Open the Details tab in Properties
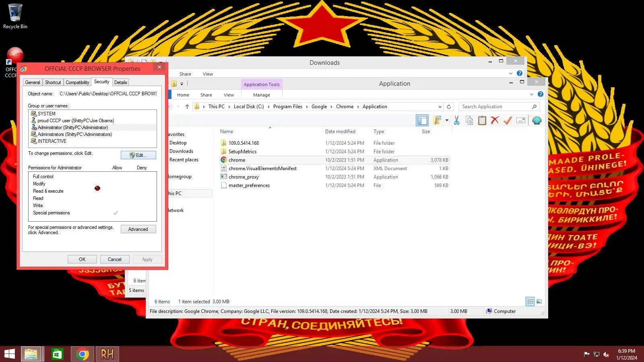Screen dimensions: 644x362 click(120, 82)
